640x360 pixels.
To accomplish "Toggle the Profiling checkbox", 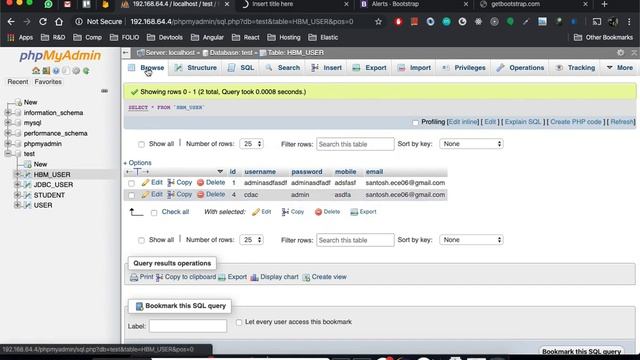I will point(415,122).
